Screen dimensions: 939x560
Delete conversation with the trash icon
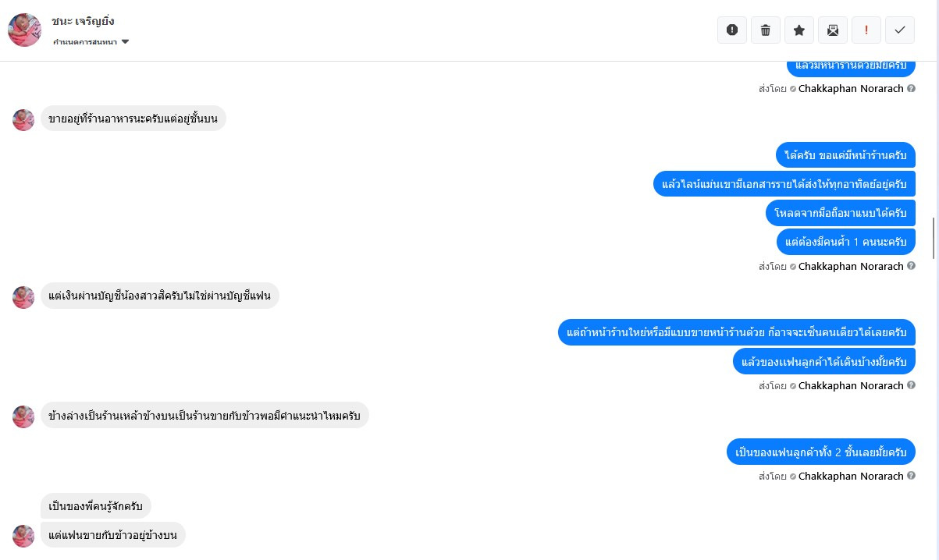[765, 30]
